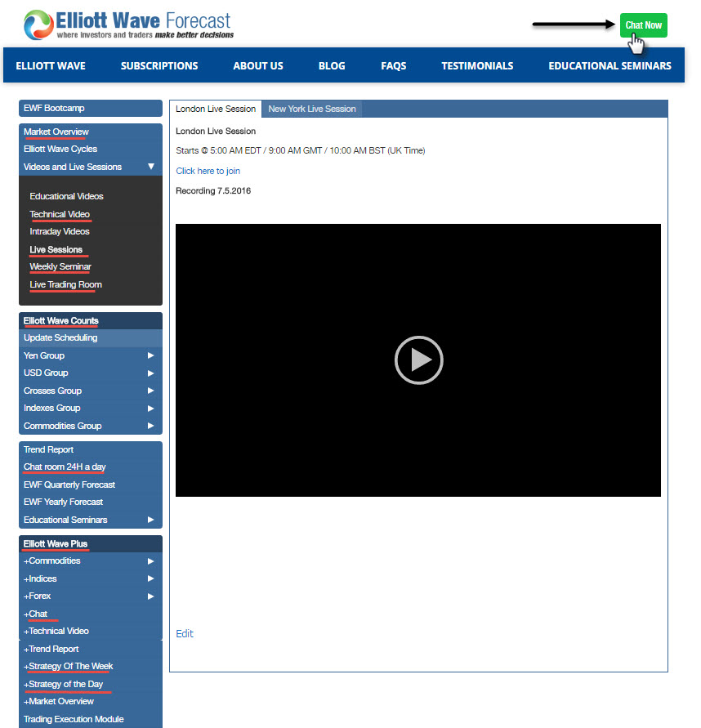Open Update Scheduling sidebar item

[91, 338]
